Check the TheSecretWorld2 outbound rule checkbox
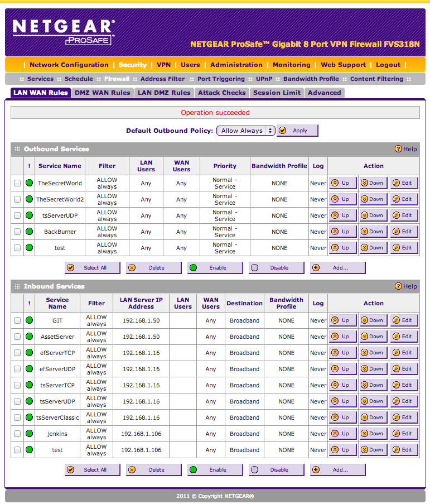This screenshot has height=504, width=430. 17,199
